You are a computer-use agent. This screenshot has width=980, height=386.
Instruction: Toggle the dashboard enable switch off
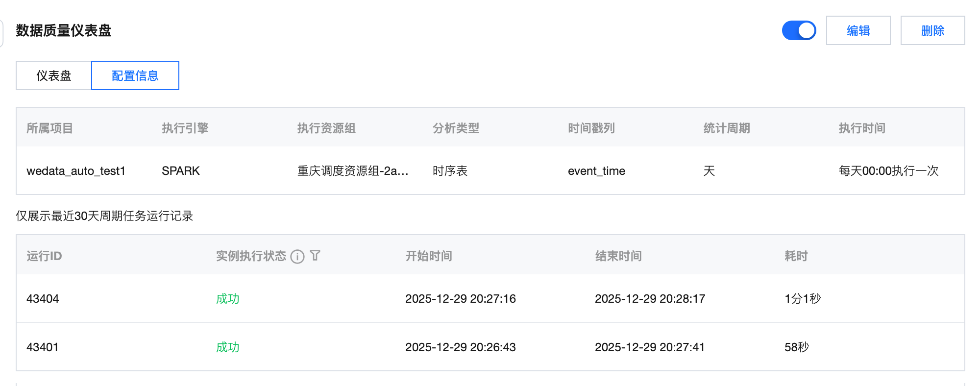tap(799, 30)
